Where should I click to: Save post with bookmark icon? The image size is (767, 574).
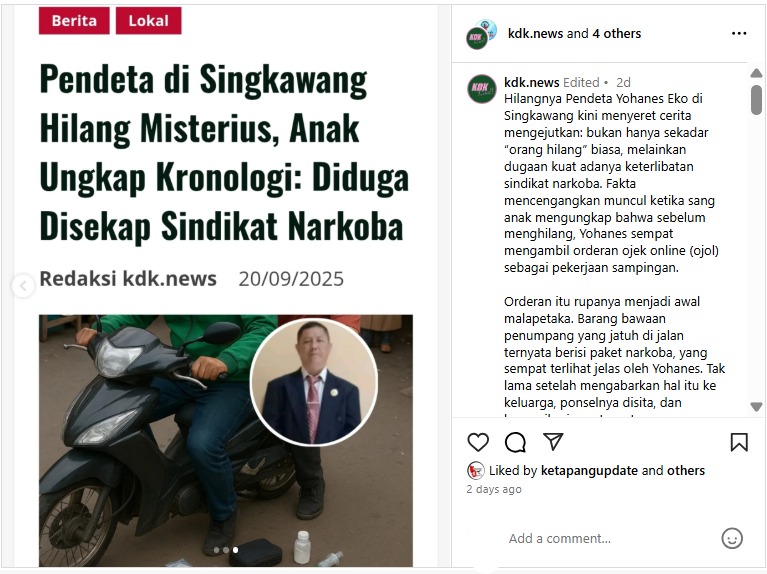click(739, 442)
